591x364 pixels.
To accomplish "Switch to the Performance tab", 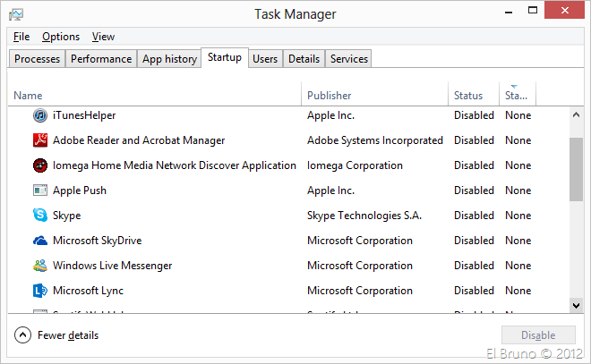I will pyautogui.click(x=101, y=59).
